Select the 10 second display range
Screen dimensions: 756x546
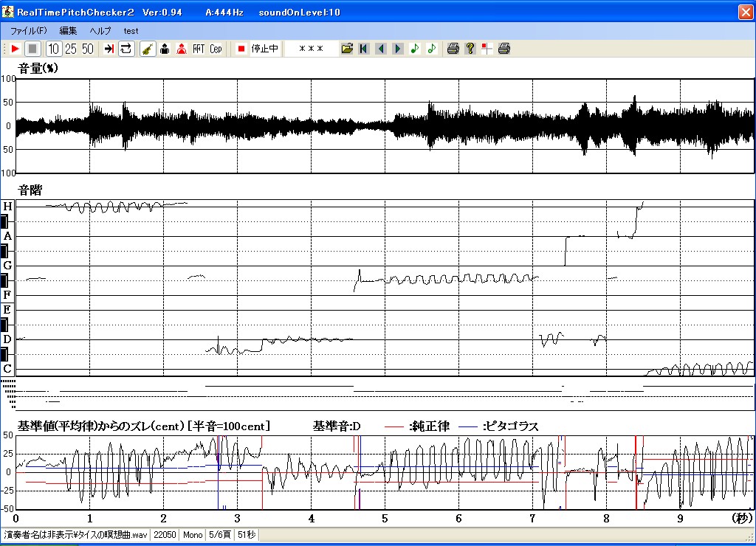(x=53, y=49)
